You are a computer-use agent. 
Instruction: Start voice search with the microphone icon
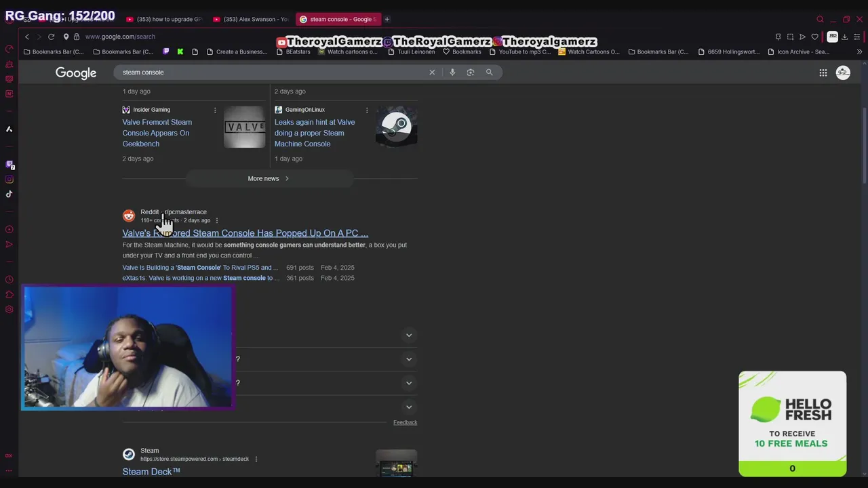452,73
